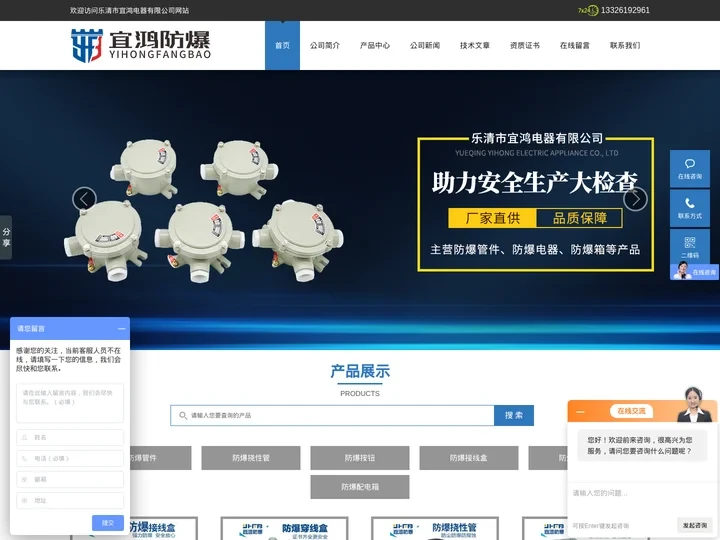Viewport: 720px width, 540px height.
Task: Click the 搜索 search button
Action: pyautogui.click(x=514, y=416)
